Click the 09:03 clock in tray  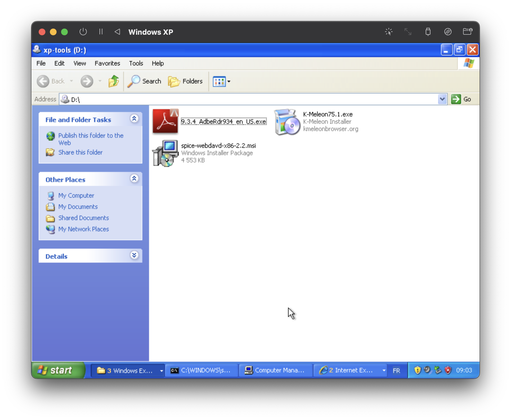click(464, 370)
